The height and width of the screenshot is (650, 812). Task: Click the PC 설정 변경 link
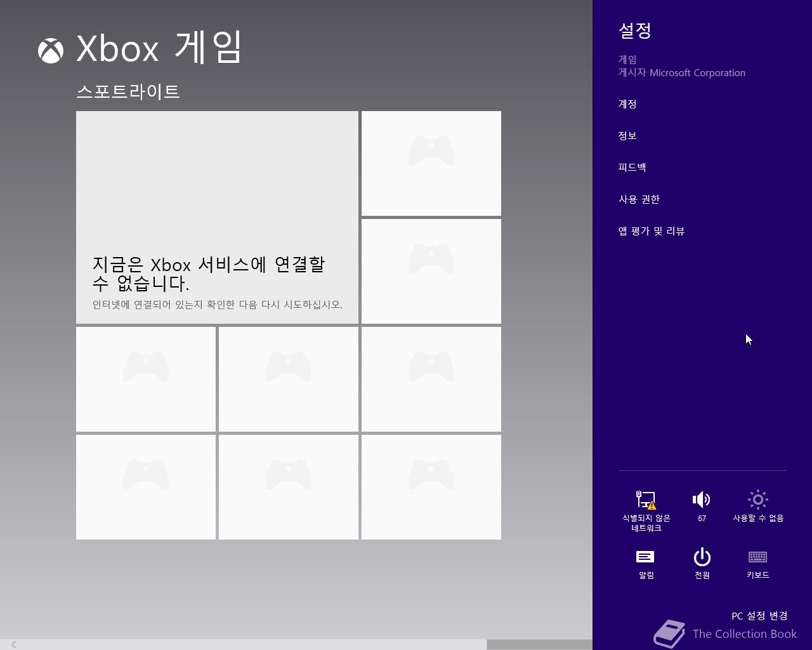(x=759, y=616)
